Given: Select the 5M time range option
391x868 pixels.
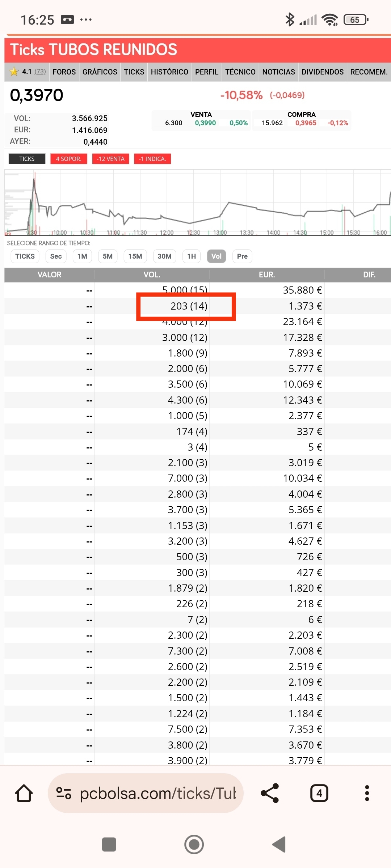Looking at the screenshot, I should click(108, 256).
